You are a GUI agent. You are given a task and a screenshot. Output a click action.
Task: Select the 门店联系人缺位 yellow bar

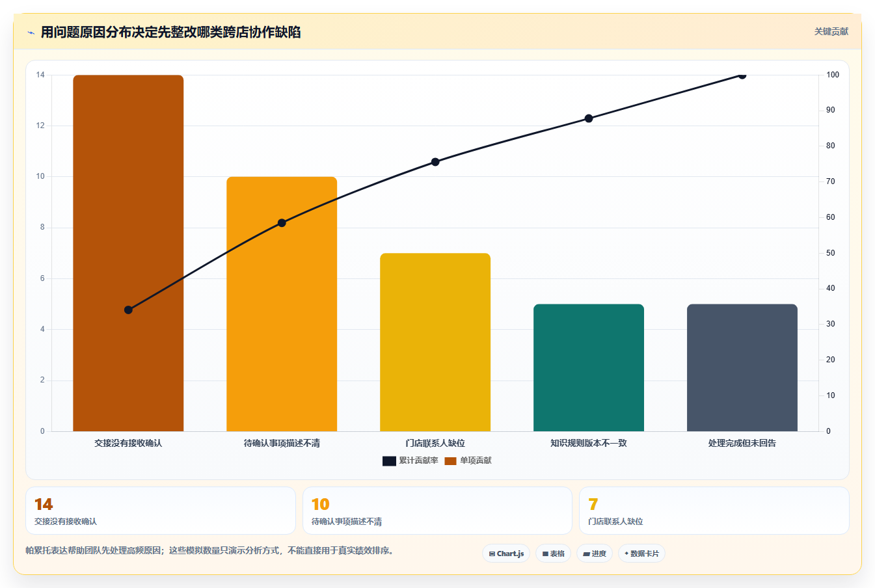(x=435, y=342)
